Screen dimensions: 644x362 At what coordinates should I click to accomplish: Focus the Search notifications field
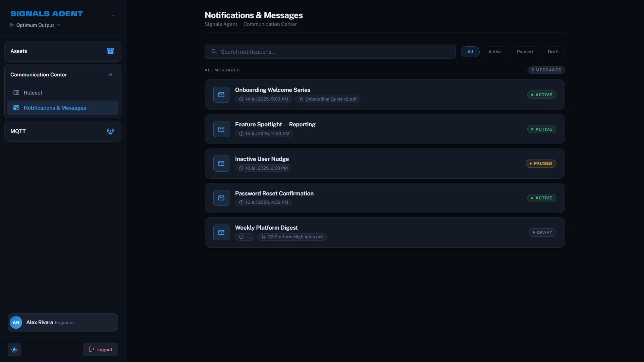click(x=330, y=52)
